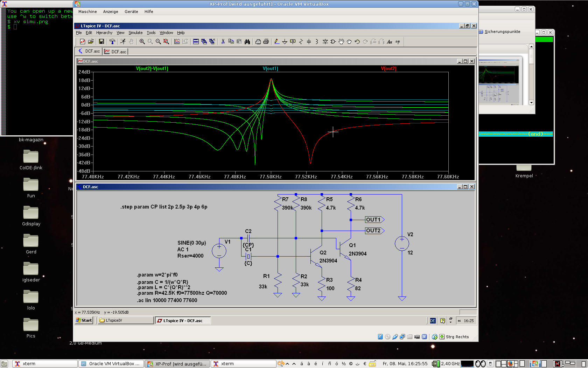Click the Find binoculars icon

[247, 42]
